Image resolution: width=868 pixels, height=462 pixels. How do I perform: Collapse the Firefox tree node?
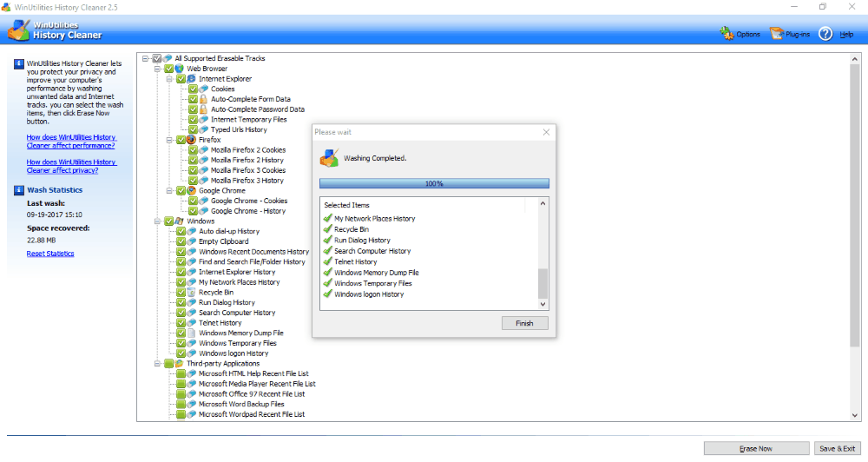coord(170,140)
